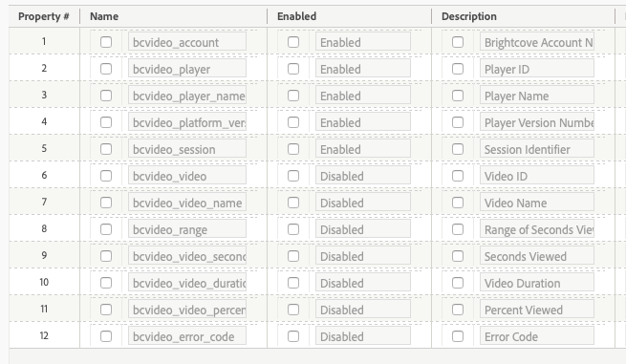The height and width of the screenshot is (364, 626).
Task: Check the Name checkbox for bcvideo_range
Action: click(106, 229)
